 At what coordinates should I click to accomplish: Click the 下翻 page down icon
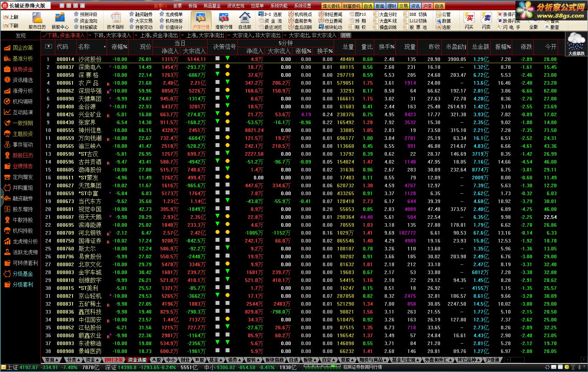(x=11, y=25)
